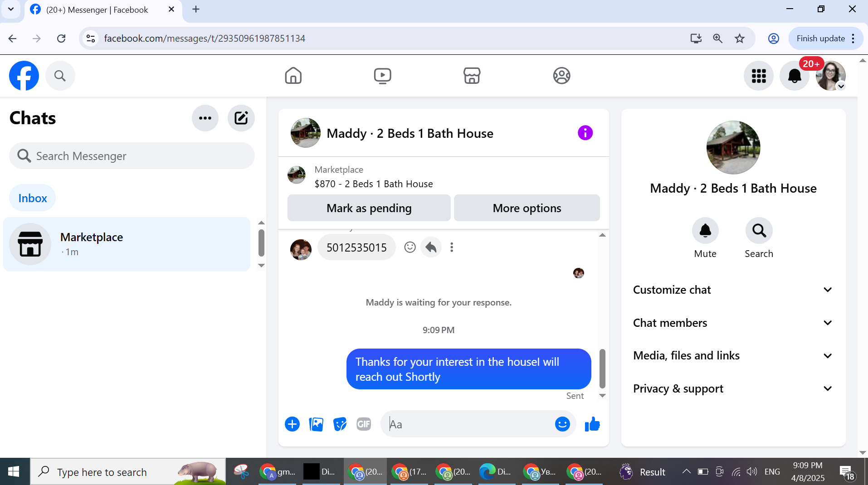Viewport: 868px width, 485px height.
Task: Click the conversation header house avatar
Action: 305,133
